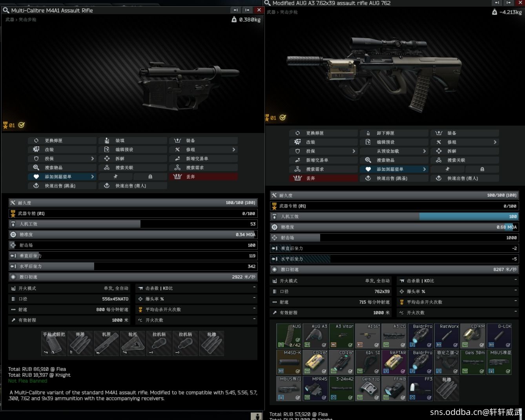
Task: Toggle the pin button in M4A1 window
Action: click(x=115, y=177)
